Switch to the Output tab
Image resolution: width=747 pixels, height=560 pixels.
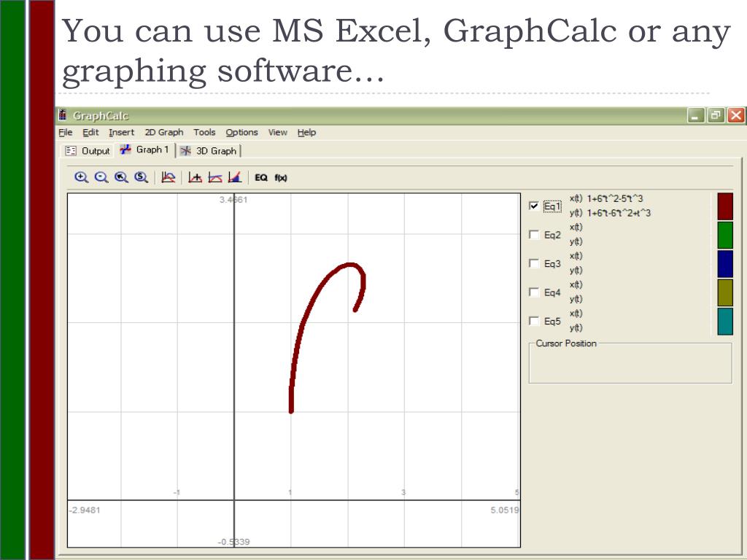tap(88, 151)
